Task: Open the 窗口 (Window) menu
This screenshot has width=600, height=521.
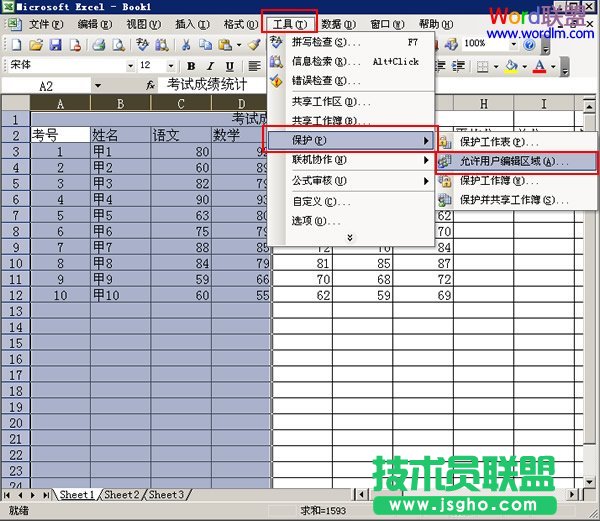Action: [x=387, y=24]
